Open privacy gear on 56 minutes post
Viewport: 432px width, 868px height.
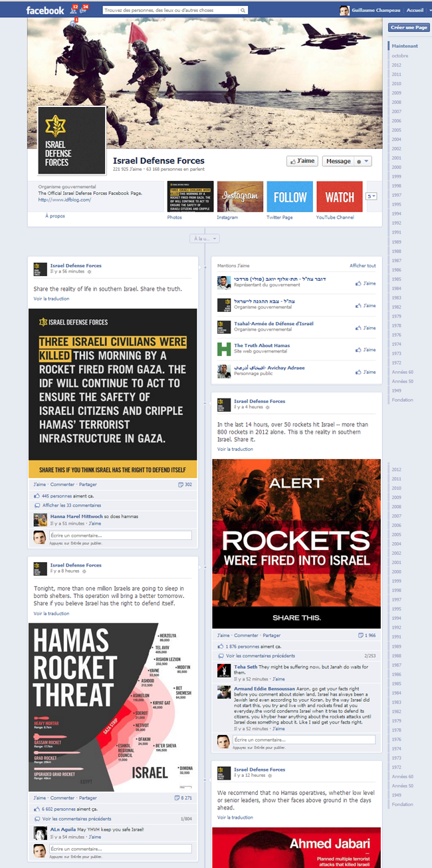coord(90,271)
